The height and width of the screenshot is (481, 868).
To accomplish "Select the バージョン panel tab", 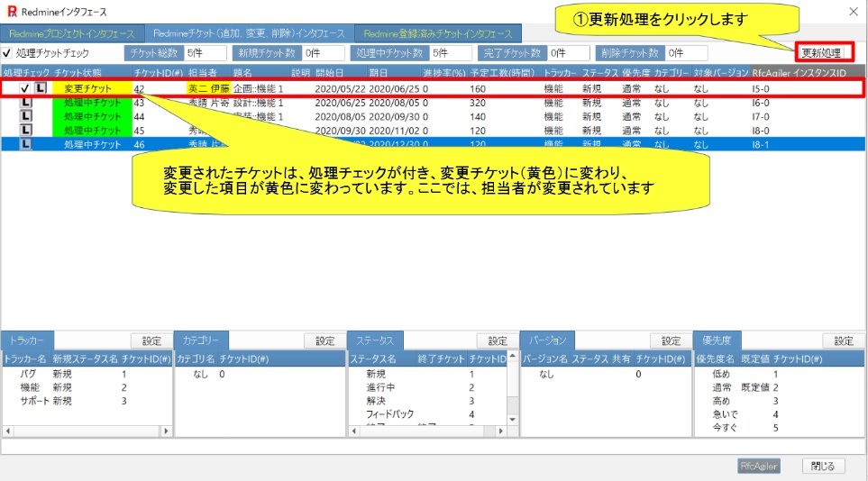I will point(547,340).
